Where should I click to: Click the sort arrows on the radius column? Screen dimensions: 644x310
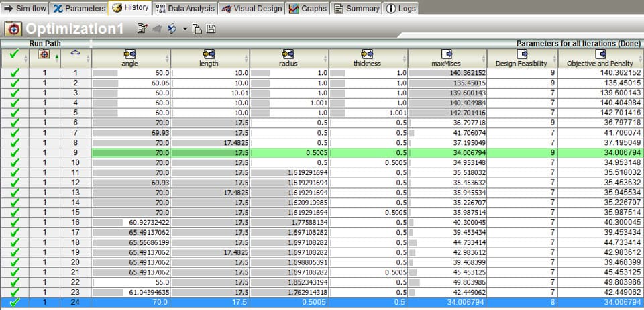[326, 58]
